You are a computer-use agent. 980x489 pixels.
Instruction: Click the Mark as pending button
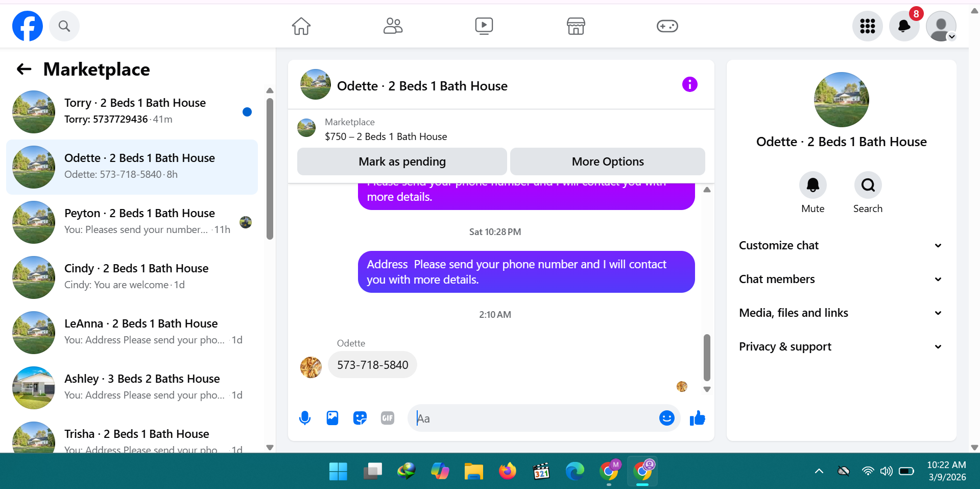[x=402, y=161]
